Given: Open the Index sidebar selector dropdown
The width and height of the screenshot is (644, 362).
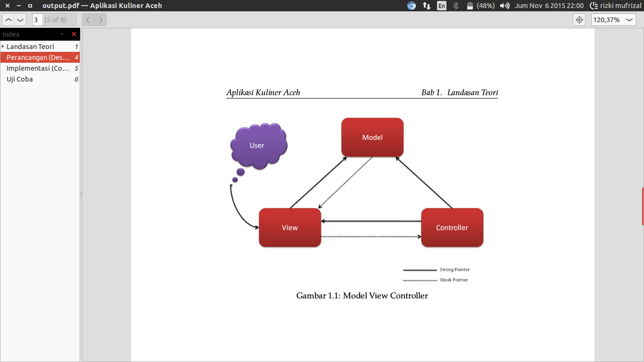Looking at the screenshot, I should [x=62, y=34].
